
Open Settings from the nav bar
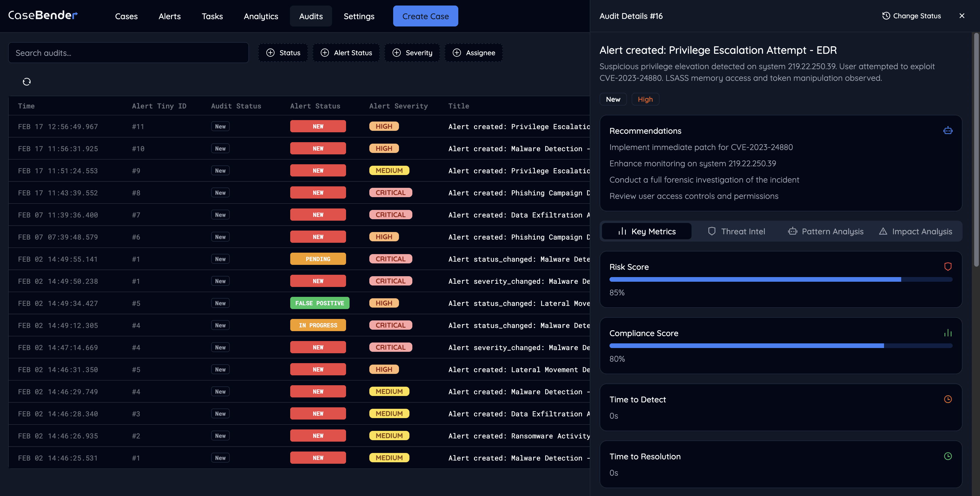tap(359, 16)
